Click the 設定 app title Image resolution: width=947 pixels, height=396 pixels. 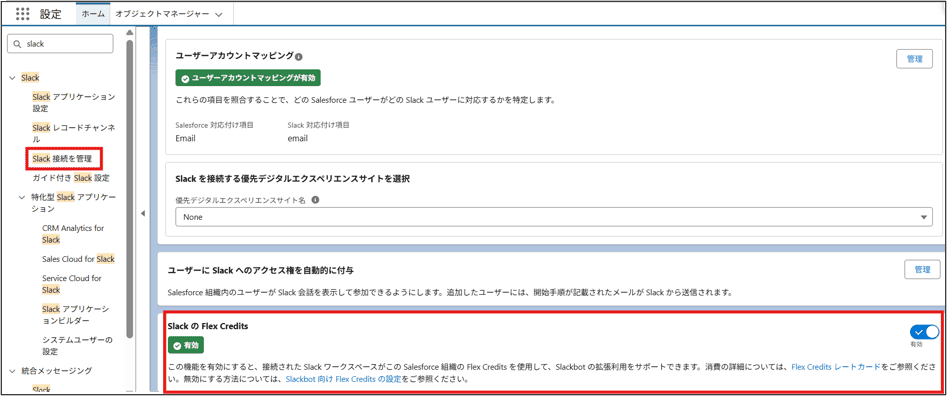point(50,14)
